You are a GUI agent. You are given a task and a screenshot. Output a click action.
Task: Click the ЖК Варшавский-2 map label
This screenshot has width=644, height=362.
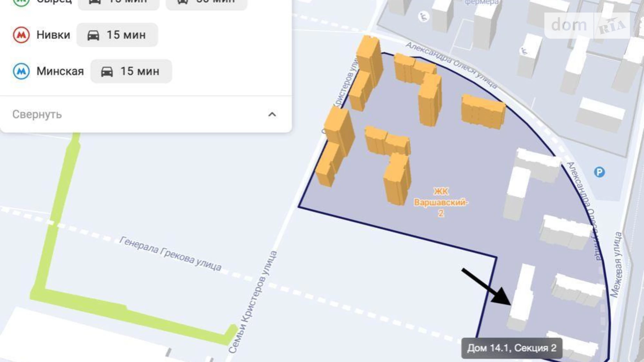441,202
